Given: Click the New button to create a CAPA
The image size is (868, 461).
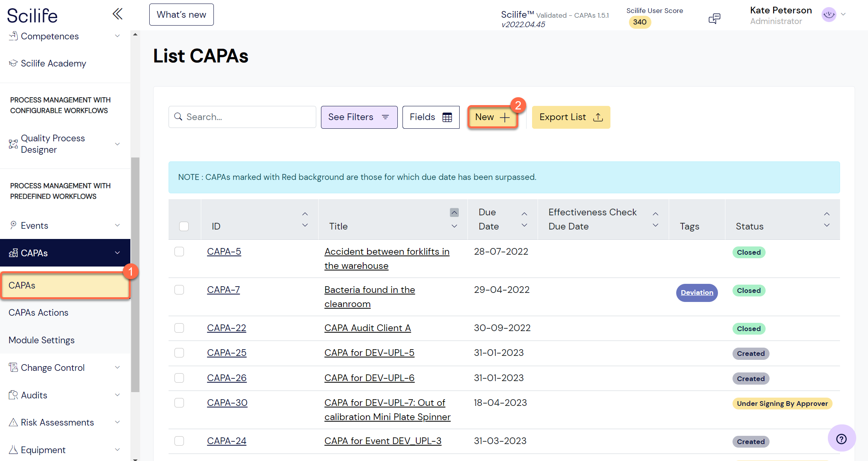Looking at the screenshot, I should coord(492,117).
